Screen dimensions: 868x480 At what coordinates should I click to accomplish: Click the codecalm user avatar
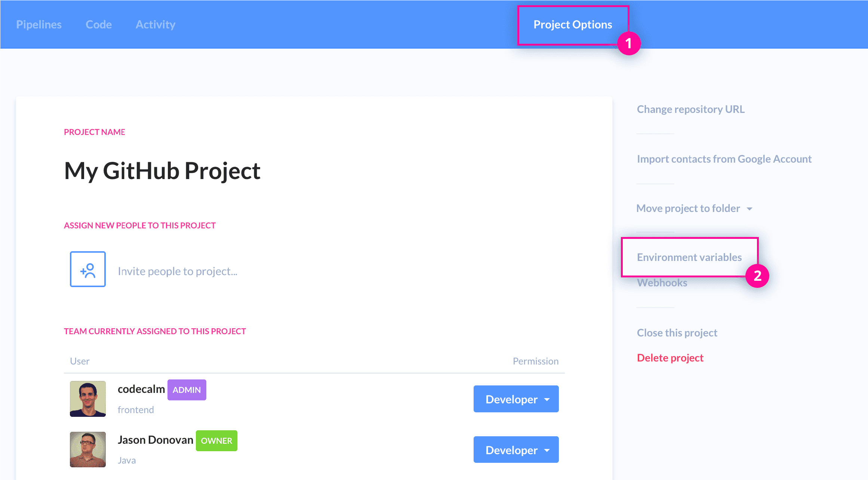87,399
